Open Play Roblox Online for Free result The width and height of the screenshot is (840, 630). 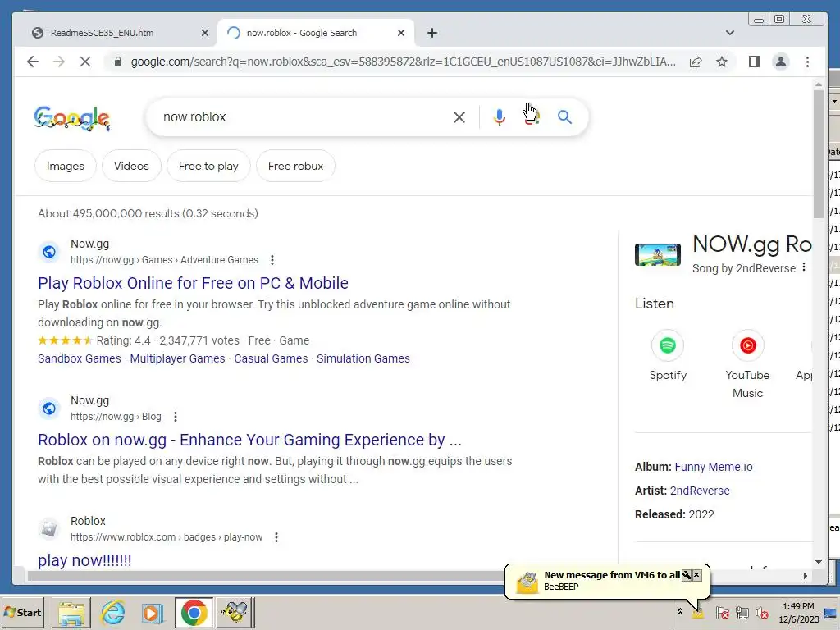pos(193,283)
